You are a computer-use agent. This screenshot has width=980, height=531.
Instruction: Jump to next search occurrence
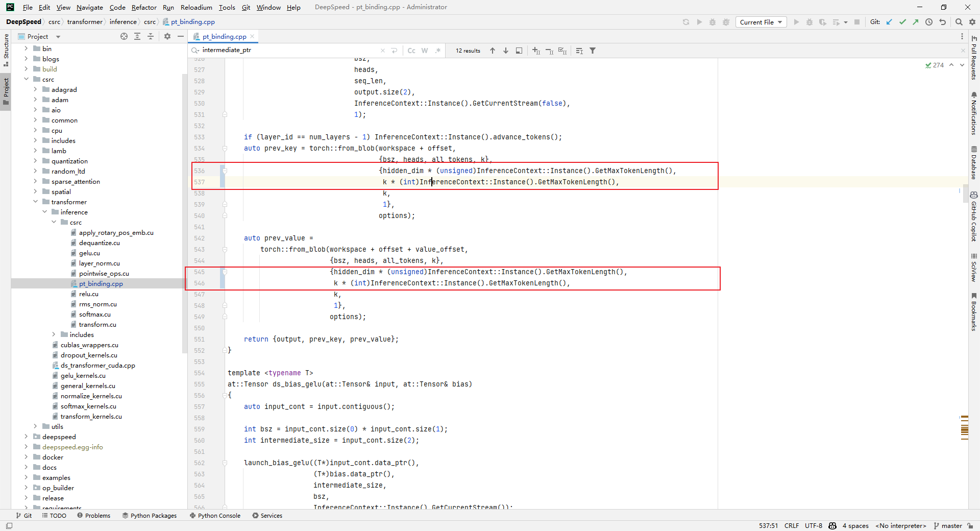506,51
